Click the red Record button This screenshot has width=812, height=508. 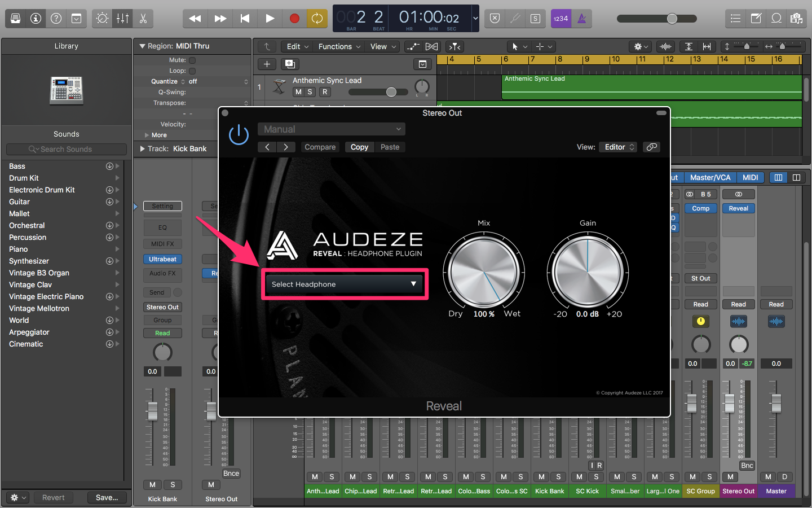294,19
